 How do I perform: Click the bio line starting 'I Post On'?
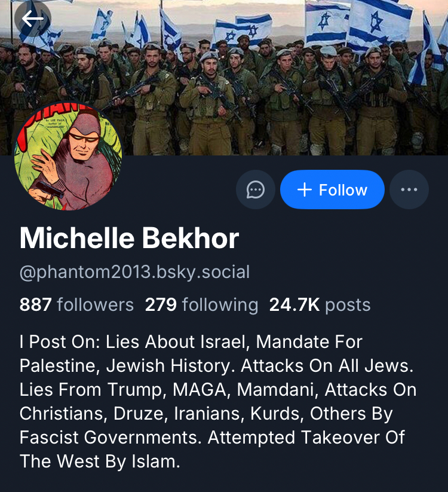click(x=191, y=342)
